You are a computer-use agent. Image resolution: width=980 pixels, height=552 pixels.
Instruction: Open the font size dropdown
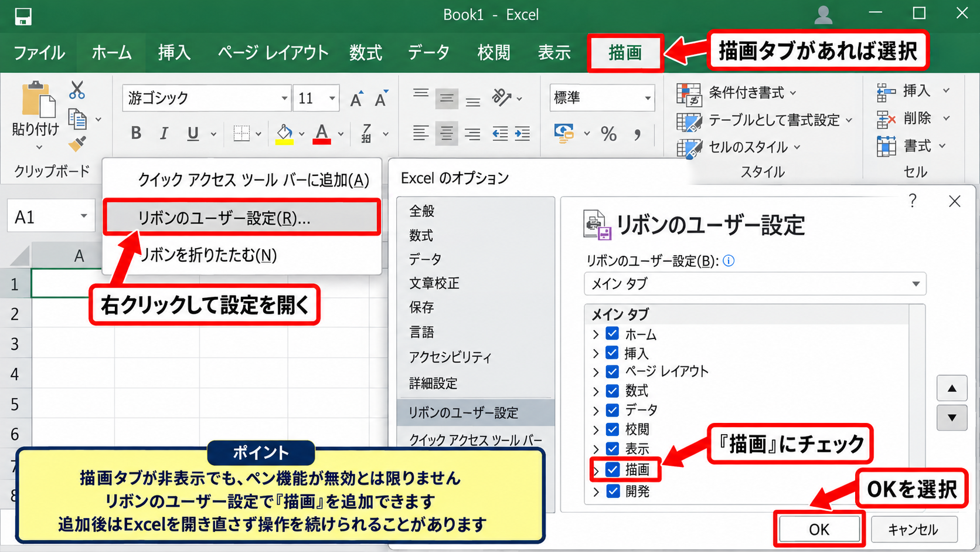click(332, 98)
